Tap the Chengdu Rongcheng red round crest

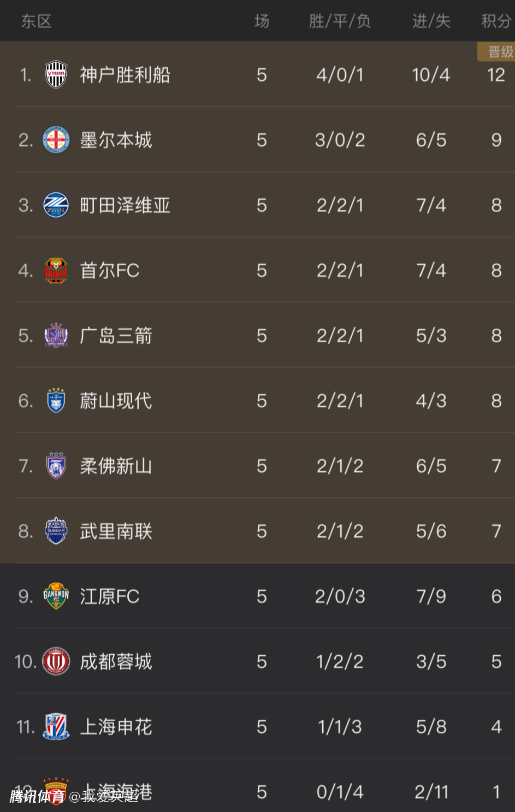56,661
